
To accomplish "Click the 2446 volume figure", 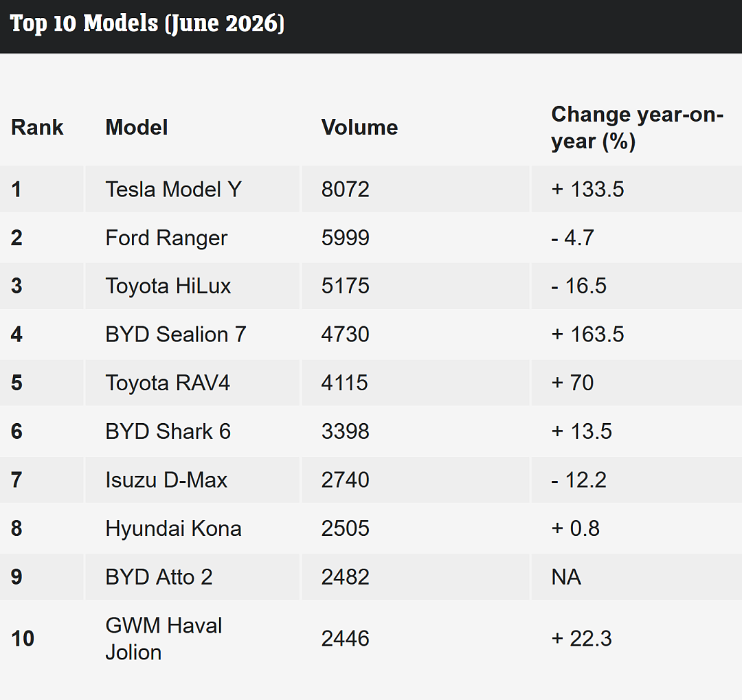I will (x=345, y=639).
